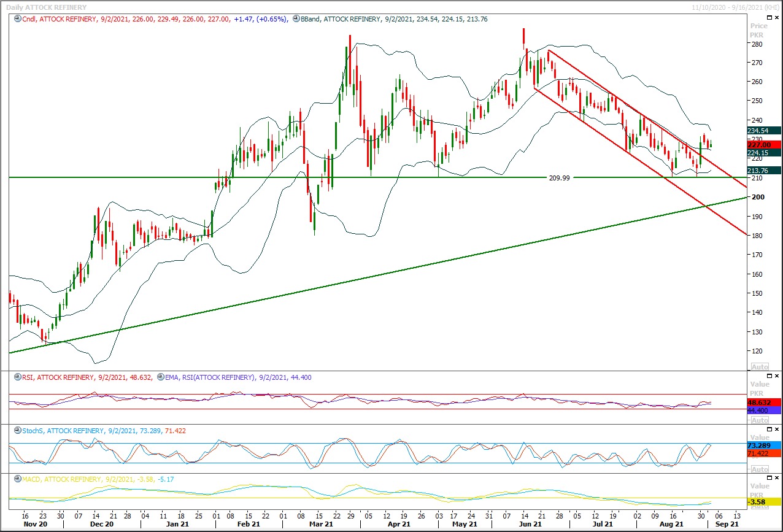Toggle Auto scale on price chart
Viewport: 783px width, 532px height.
click(760, 366)
